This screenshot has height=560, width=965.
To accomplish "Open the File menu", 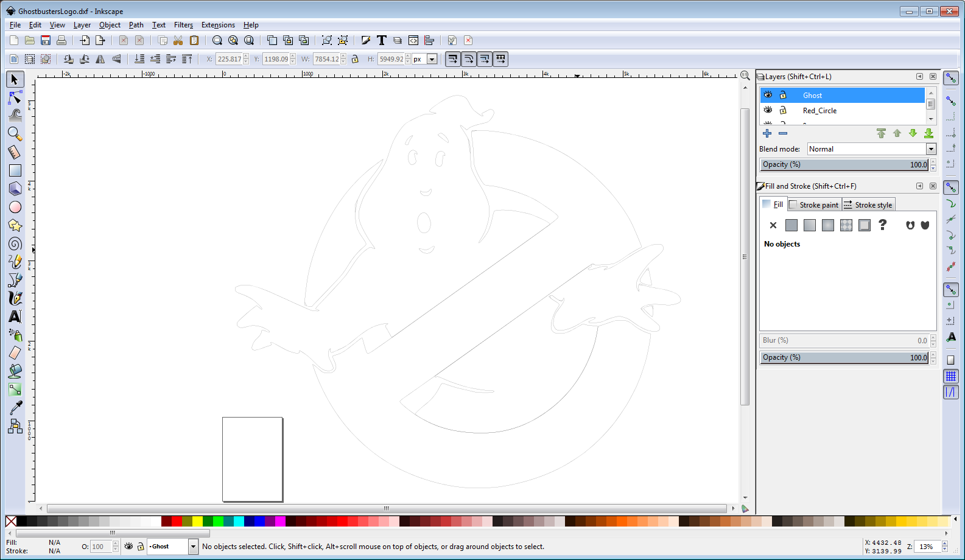I will pyautogui.click(x=15, y=25).
